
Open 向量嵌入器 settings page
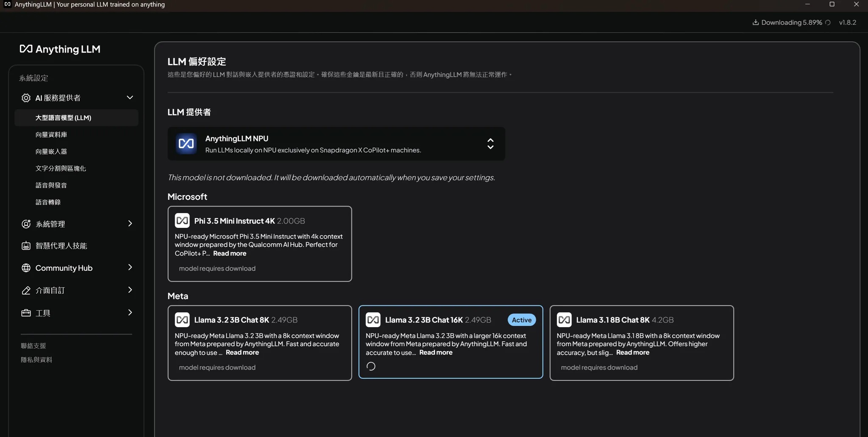coord(51,151)
